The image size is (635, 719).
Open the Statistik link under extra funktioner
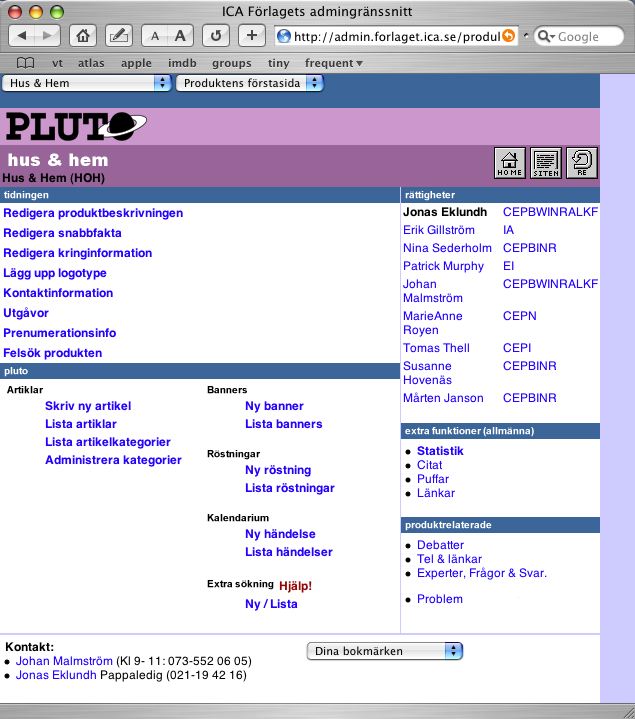click(440, 451)
